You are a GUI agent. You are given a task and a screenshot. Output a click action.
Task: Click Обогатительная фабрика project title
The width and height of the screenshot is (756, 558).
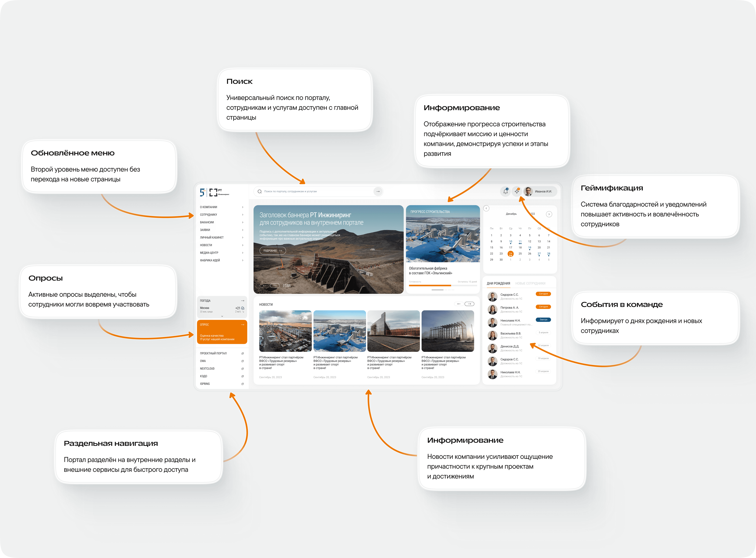[x=430, y=271]
